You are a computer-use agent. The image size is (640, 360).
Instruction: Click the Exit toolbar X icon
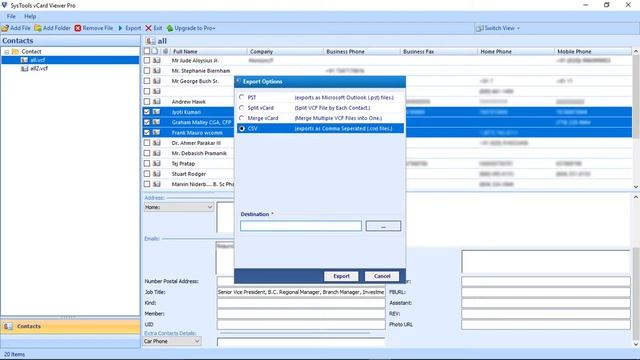pyautogui.click(x=149, y=28)
